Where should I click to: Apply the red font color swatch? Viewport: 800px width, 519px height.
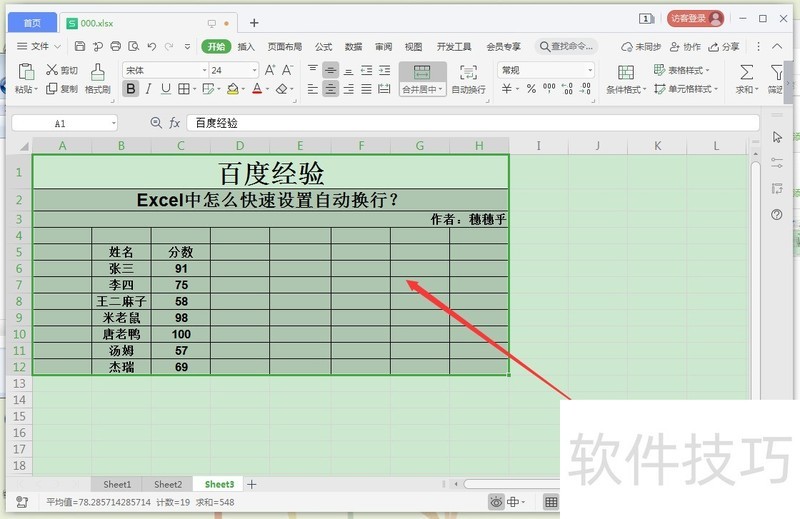click(x=257, y=89)
